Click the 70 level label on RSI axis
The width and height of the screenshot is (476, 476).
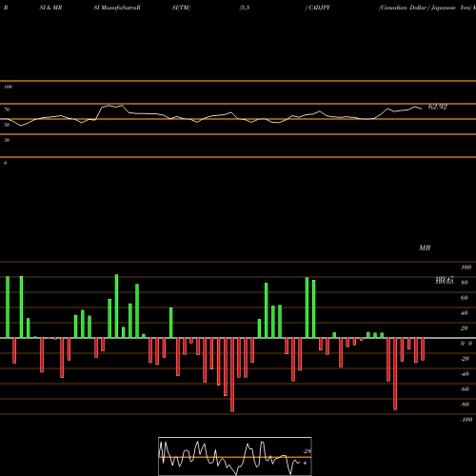pos(7,109)
